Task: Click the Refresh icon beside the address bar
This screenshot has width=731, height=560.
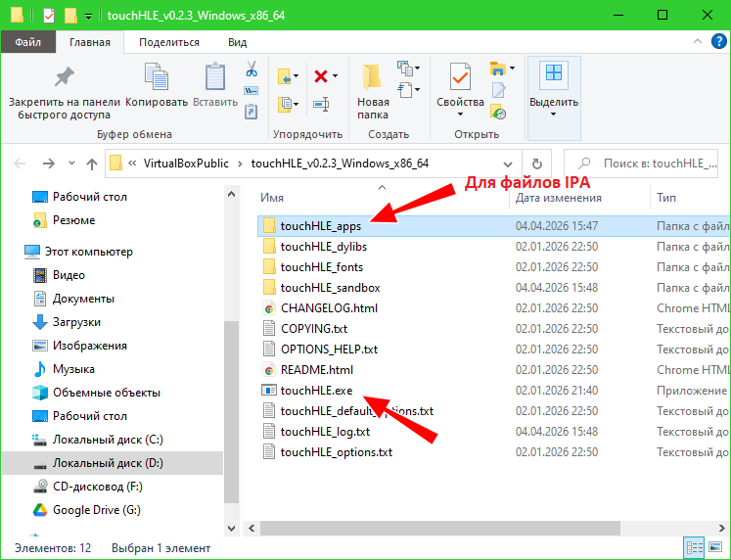Action: point(536,163)
